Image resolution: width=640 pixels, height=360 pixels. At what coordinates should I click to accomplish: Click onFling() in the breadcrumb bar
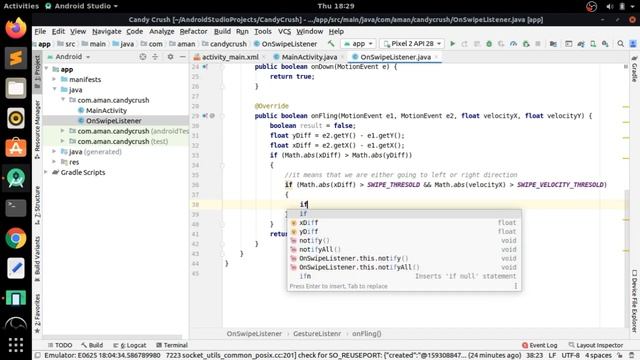click(367, 333)
